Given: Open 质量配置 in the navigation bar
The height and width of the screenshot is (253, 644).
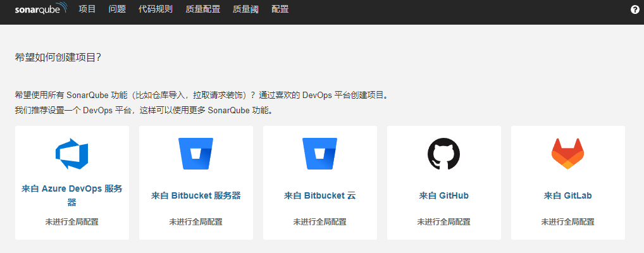Looking at the screenshot, I should [203, 9].
